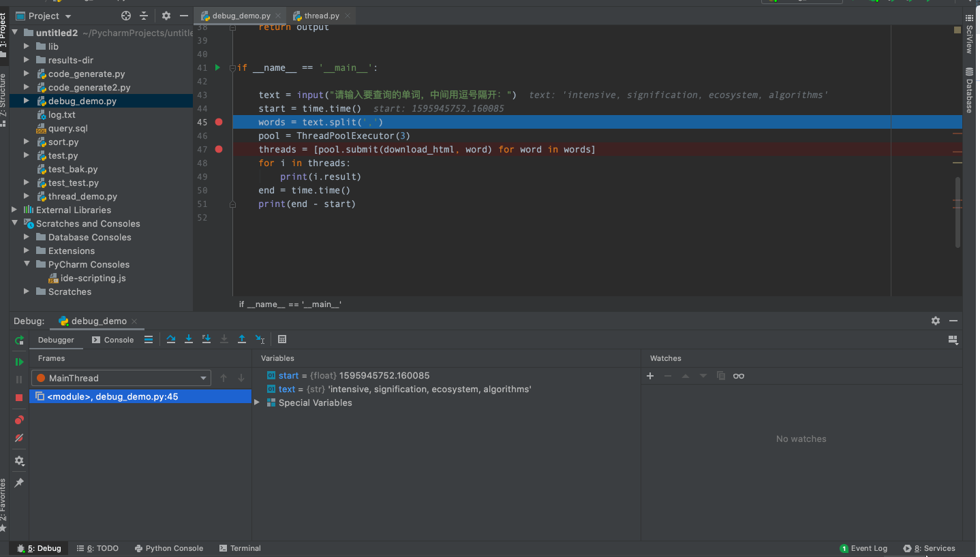Screen dimensions: 980x557
Task: Expand the lib folder
Action: tap(27, 46)
